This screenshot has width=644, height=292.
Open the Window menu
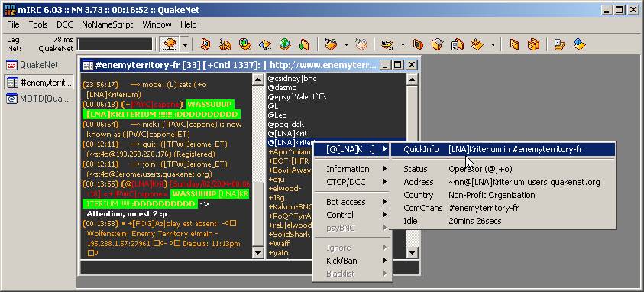(157, 24)
